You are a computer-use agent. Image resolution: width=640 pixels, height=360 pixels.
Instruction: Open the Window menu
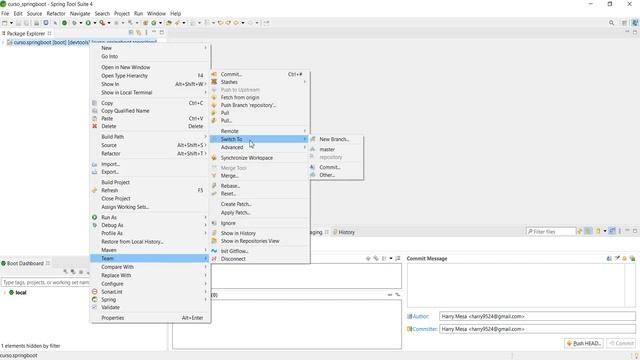[156, 13]
